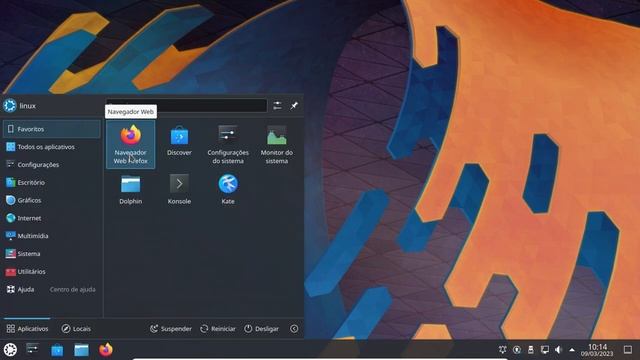Switch to the Aplicativos tab
Viewport: 640px width, 360px height.
click(x=27, y=329)
